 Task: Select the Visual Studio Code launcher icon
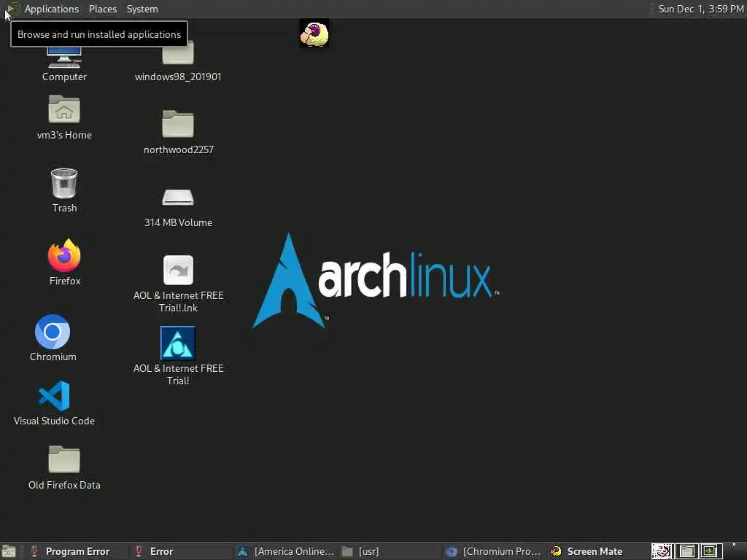tap(54, 396)
